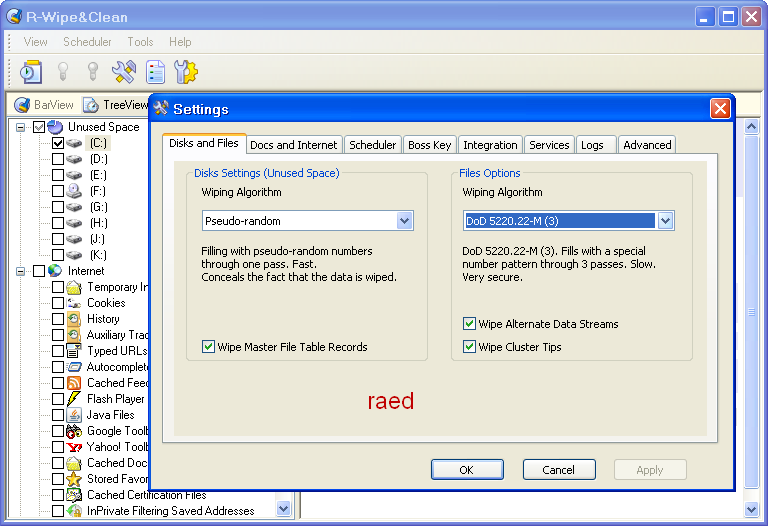Click the Temporary Internet files folder icon
This screenshot has width=768, height=526.
(x=74, y=287)
